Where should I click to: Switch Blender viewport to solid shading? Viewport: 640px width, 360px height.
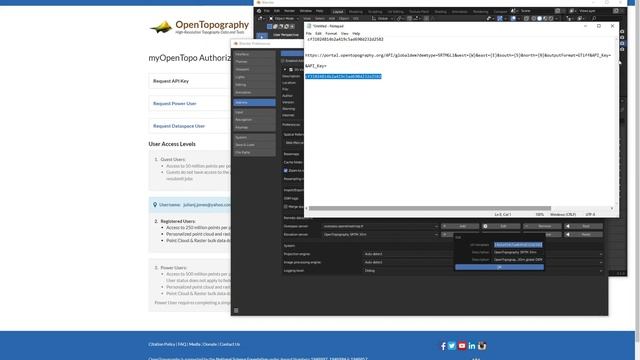(539, 18)
